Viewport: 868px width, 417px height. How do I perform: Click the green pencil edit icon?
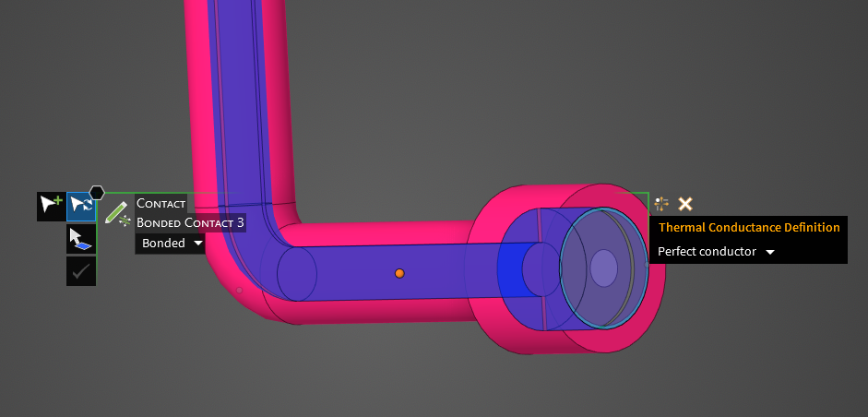(x=117, y=213)
